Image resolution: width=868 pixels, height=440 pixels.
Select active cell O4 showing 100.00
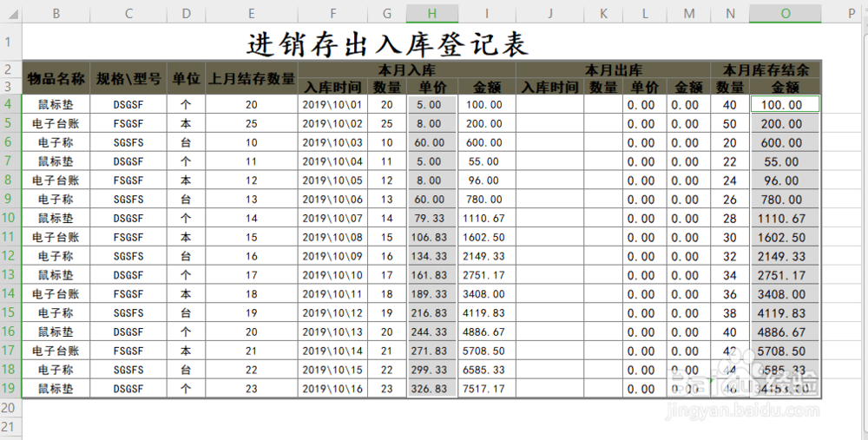pyautogui.click(x=785, y=104)
